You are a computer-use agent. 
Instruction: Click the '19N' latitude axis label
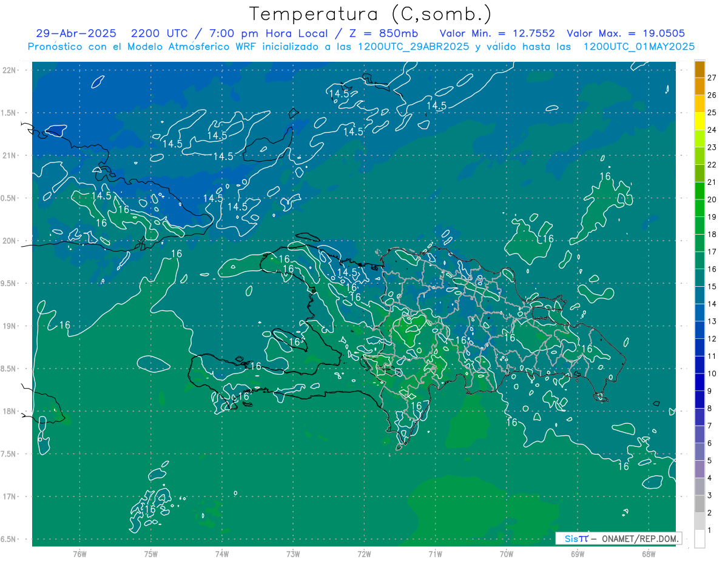coord(10,326)
